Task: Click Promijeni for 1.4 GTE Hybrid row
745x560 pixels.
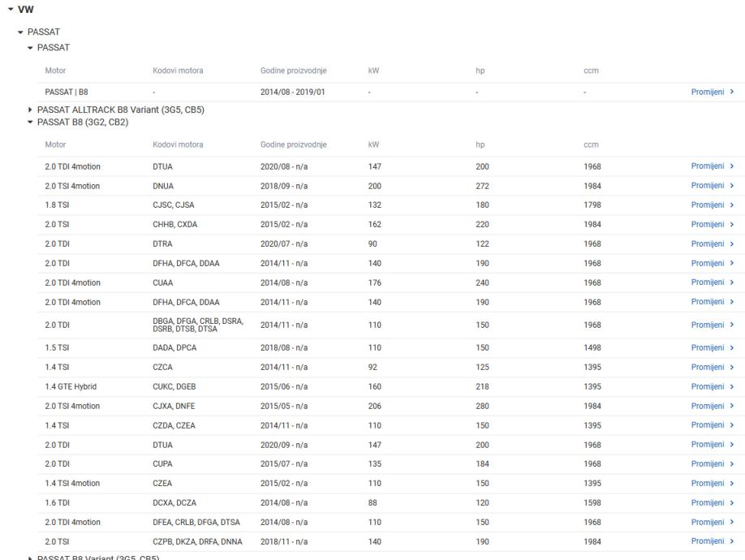Action: [x=708, y=386]
